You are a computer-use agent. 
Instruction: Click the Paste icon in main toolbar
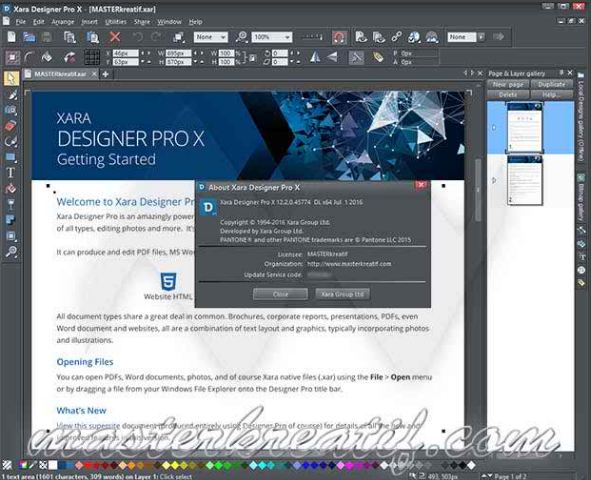[92, 37]
